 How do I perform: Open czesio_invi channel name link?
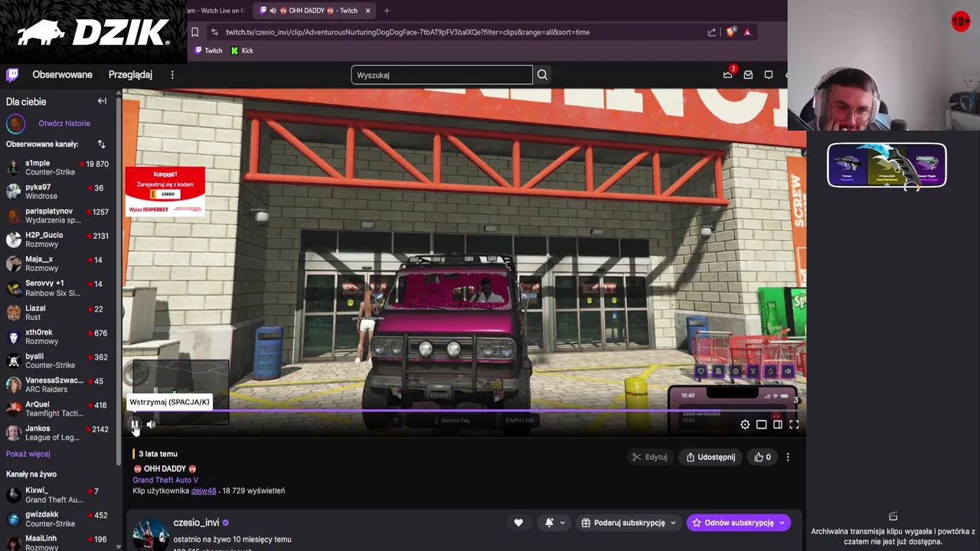[x=196, y=523]
